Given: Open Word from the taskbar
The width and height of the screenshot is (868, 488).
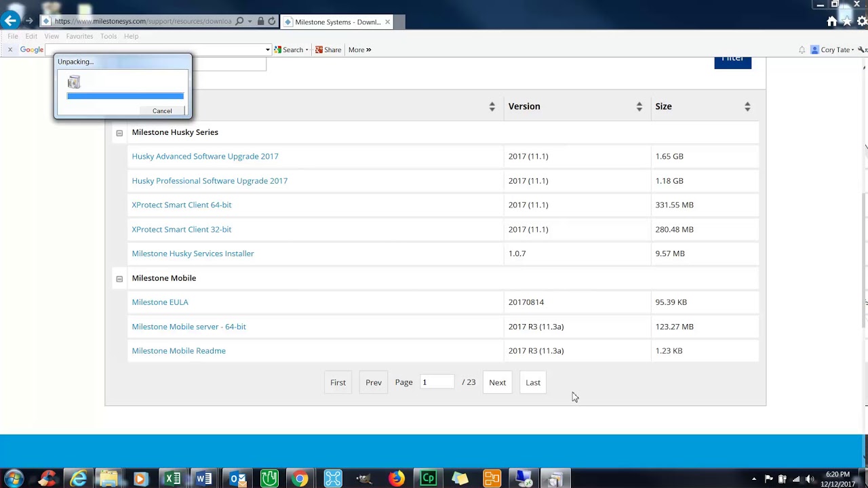Looking at the screenshot, I should 204,479.
